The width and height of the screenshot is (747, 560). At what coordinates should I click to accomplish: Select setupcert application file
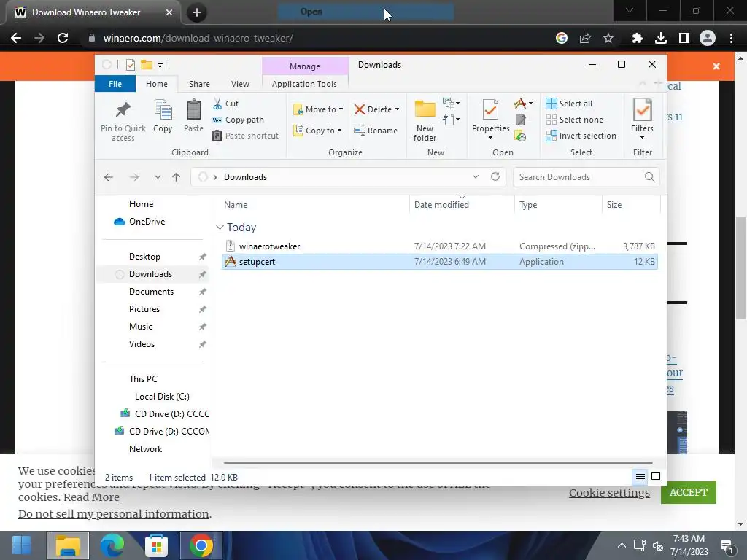tap(439, 262)
